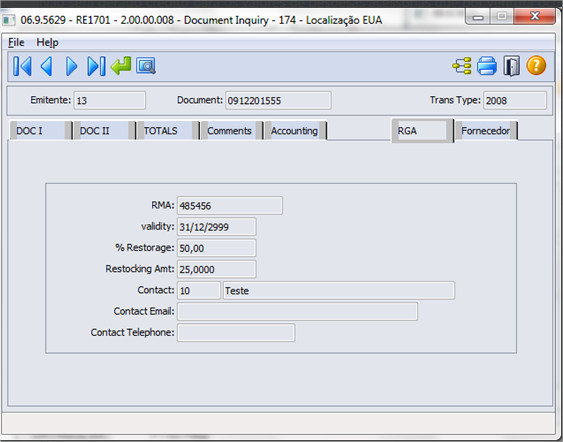Click the application icon in title bar

click(x=9, y=20)
